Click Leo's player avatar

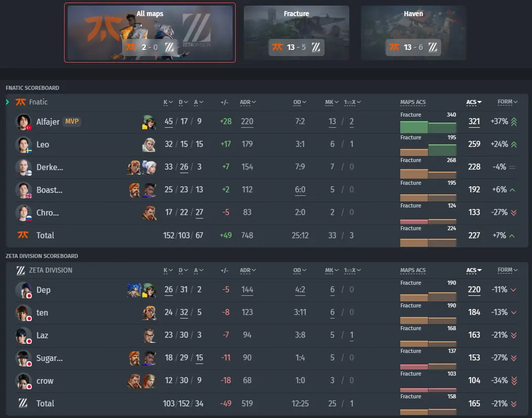click(23, 144)
